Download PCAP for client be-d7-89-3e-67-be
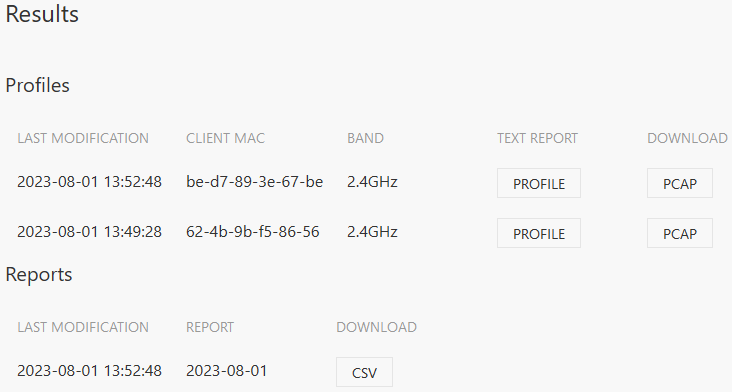The image size is (732, 392). (680, 183)
